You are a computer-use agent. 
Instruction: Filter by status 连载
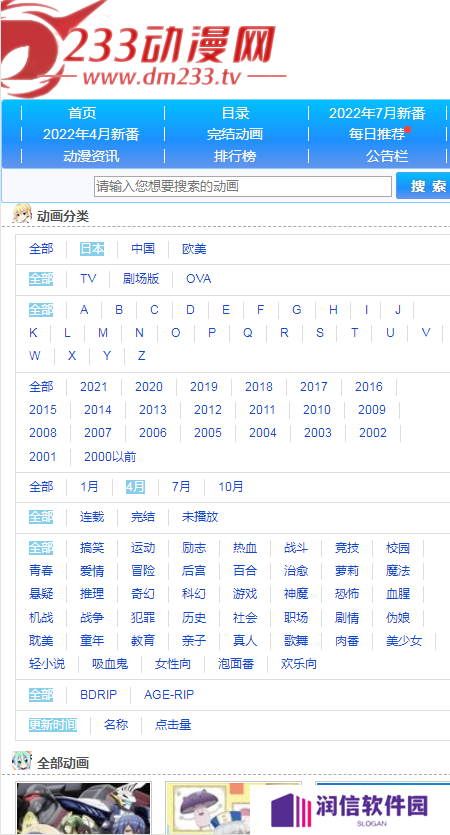(x=92, y=517)
